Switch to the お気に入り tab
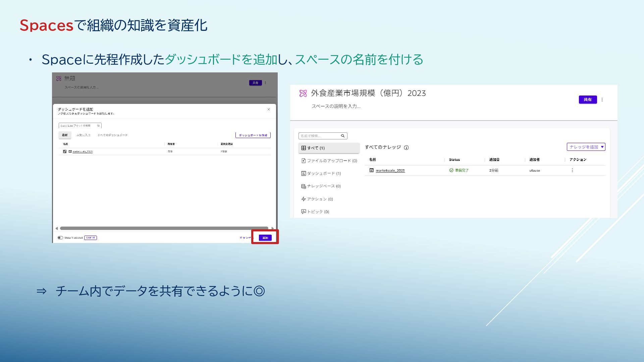This screenshot has height=362, width=644. pyautogui.click(x=83, y=135)
